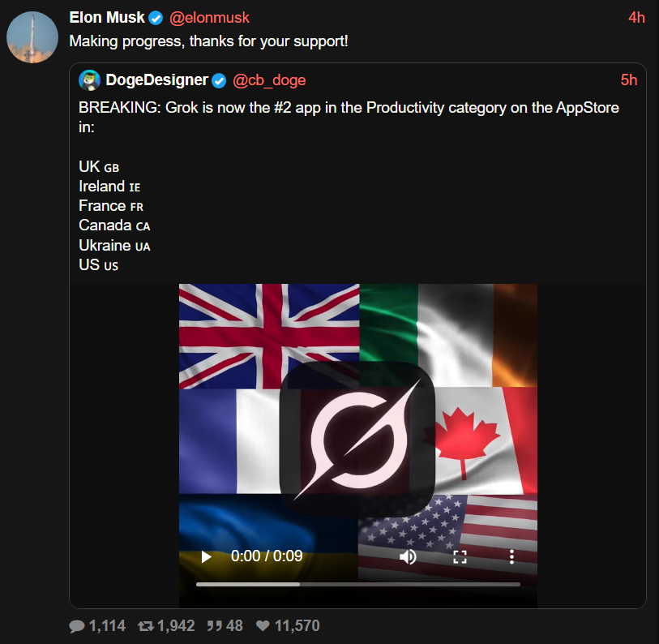Open Elon Musk's rocket profile avatar

tap(32, 37)
